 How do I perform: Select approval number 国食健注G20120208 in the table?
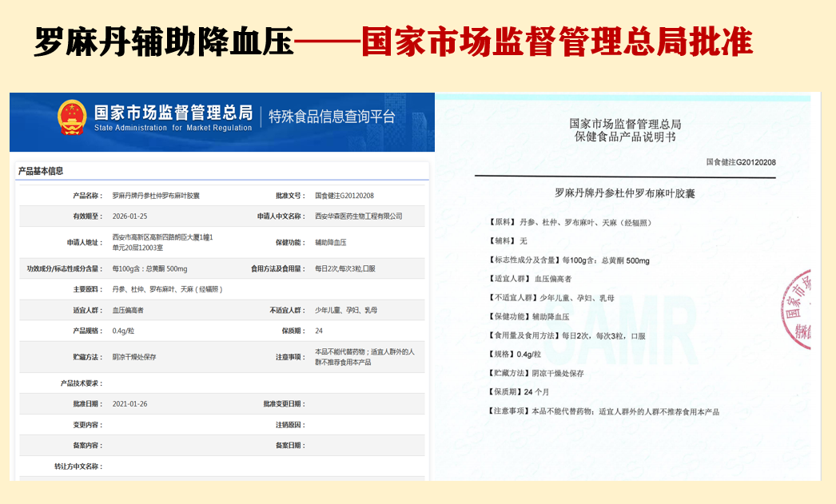(344, 196)
